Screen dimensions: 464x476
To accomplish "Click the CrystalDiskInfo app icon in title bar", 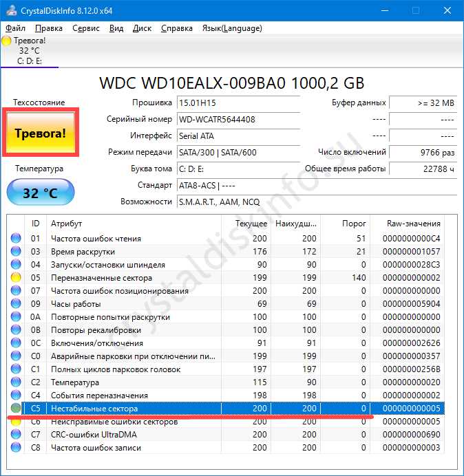I will pyautogui.click(x=11, y=10).
